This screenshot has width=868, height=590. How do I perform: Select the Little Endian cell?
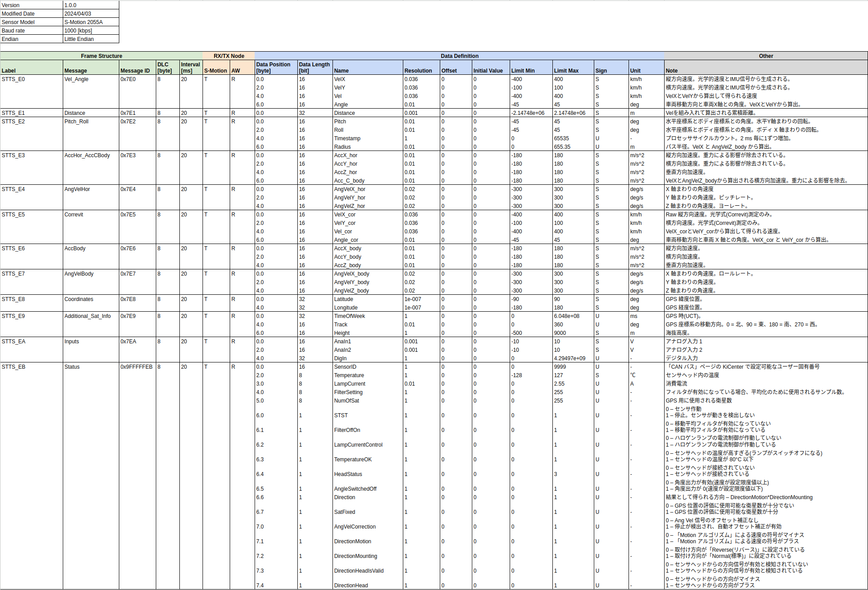pos(91,39)
